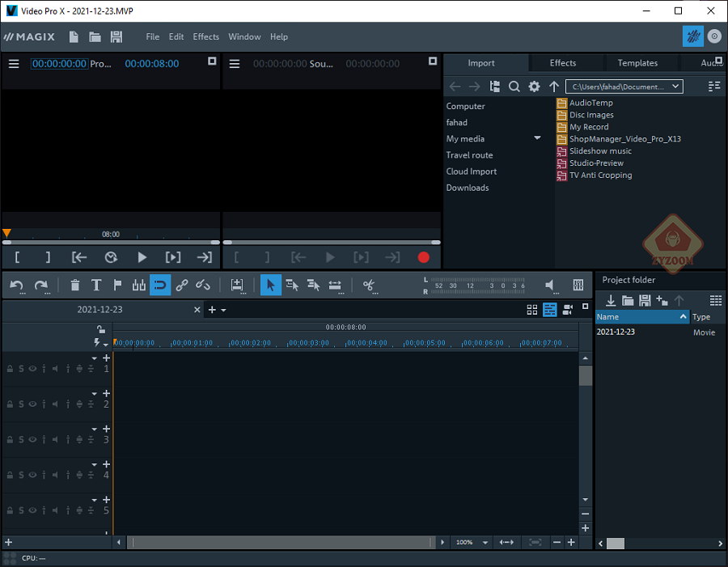The image size is (728, 567).
Task: Delete the selected object with the trash icon
Action: click(x=74, y=285)
